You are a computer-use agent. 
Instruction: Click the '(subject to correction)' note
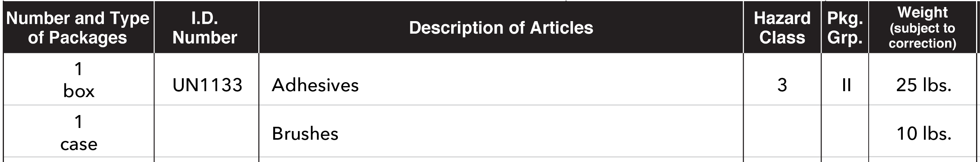922,36
